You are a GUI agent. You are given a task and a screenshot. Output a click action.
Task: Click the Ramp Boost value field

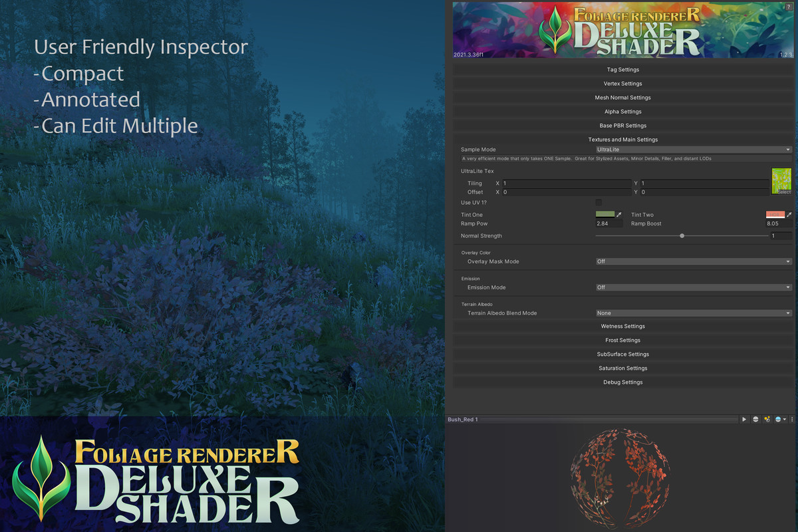(779, 224)
